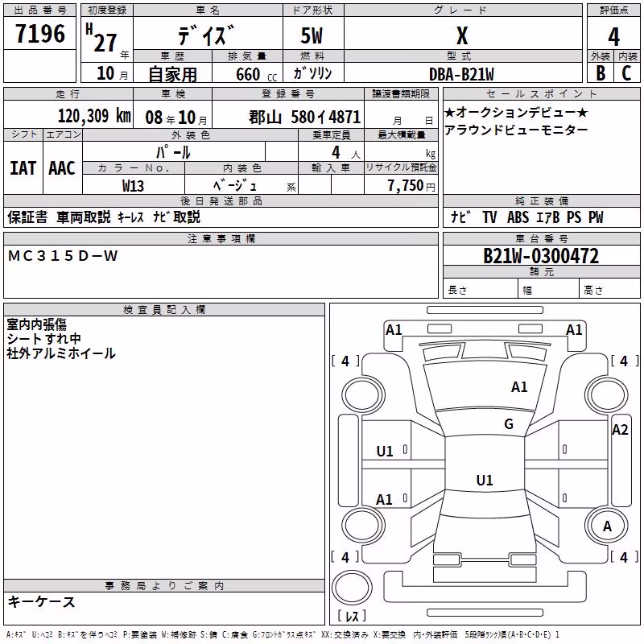Select the color number W13

click(133, 186)
